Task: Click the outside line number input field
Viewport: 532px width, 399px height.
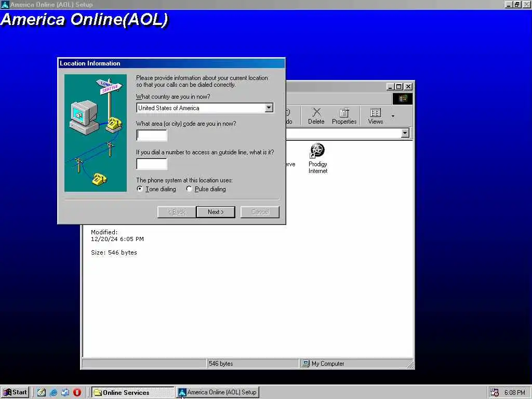Action: pyautogui.click(x=152, y=164)
